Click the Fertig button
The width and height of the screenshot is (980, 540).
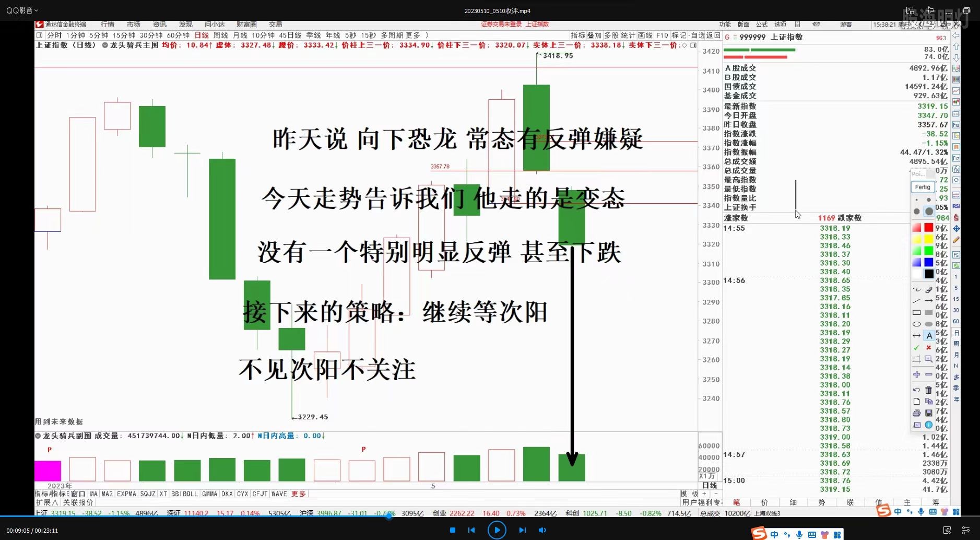pyautogui.click(x=923, y=187)
